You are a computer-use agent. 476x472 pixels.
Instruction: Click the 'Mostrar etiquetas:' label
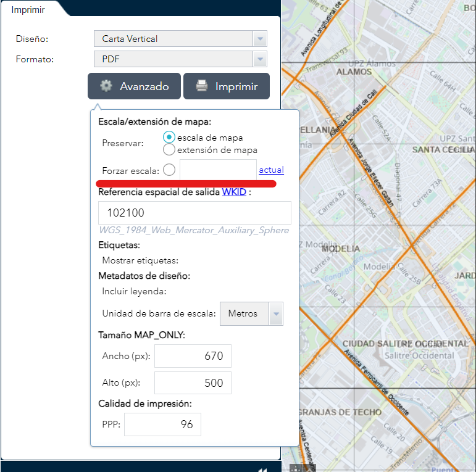pyautogui.click(x=140, y=260)
